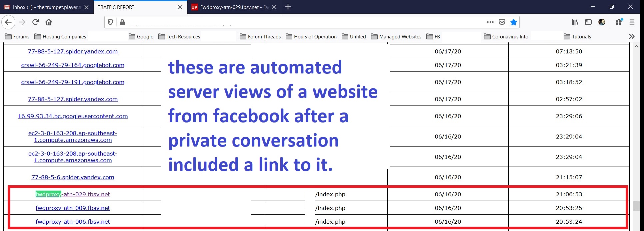The width and height of the screenshot is (644, 231).
Task: Close the TRAFFIC REPORT tab
Action: click(x=180, y=7)
